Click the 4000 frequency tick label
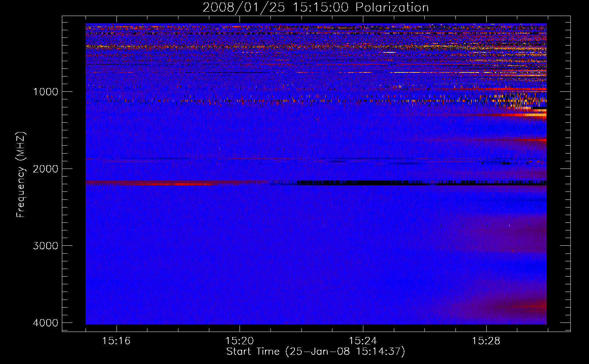This screenshot has height=364, width=589. click(x=46, y=323)
